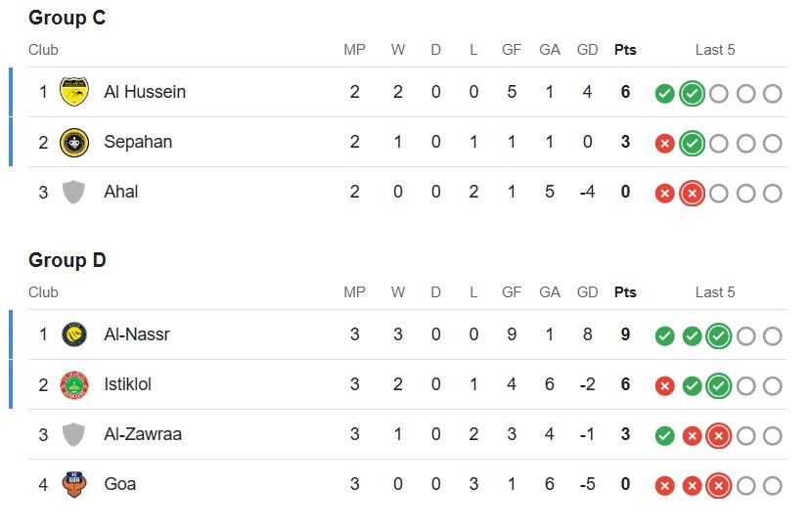Viewport: 809px width, 532px height.
Task: Click the Sepahan club crest
Action: [x=74, y=142]
